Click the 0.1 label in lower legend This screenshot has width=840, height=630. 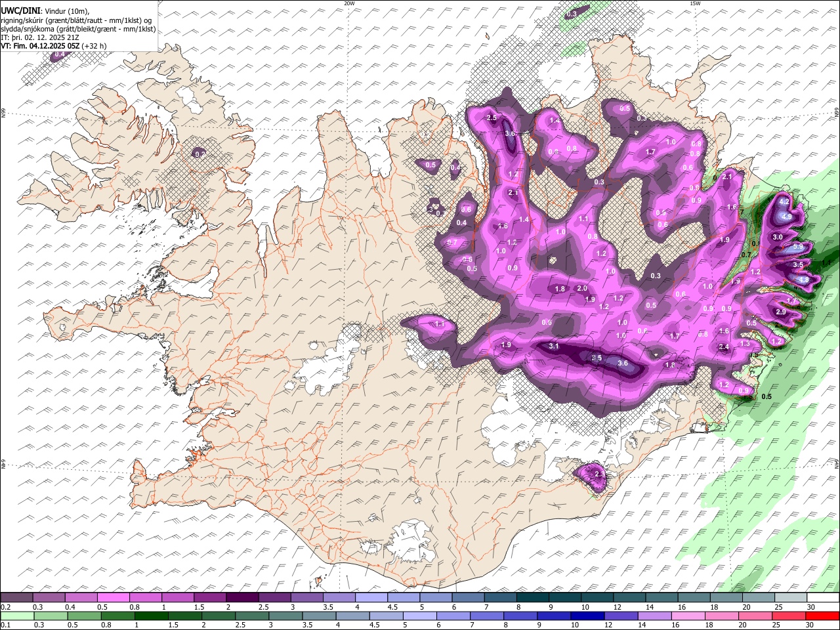click(x=5, y=625)
